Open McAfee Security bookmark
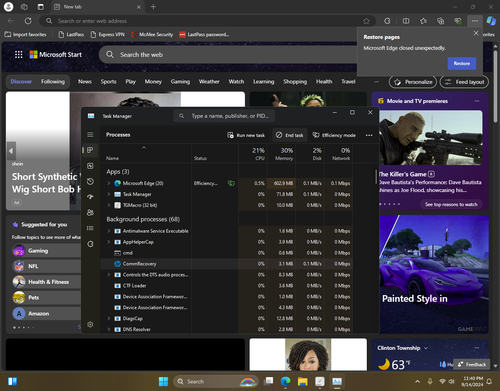Viewport: 500px width, 391px height. (x=152, y=34)
